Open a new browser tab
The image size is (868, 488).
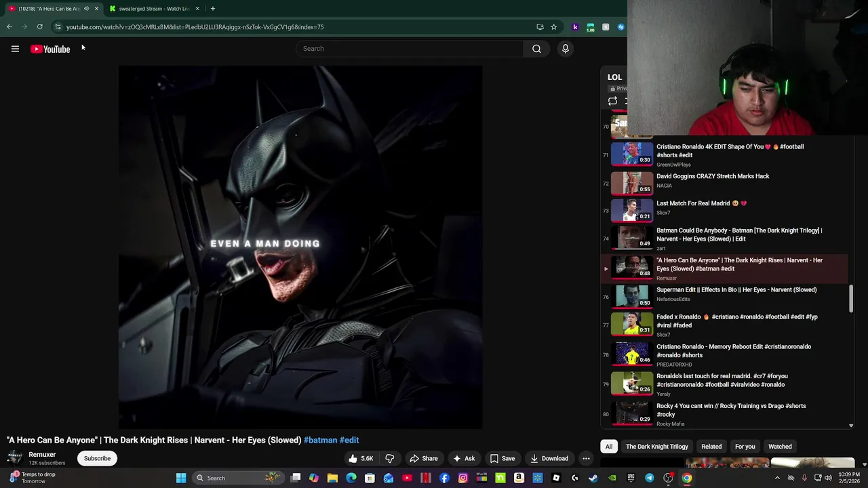(212, 9)
